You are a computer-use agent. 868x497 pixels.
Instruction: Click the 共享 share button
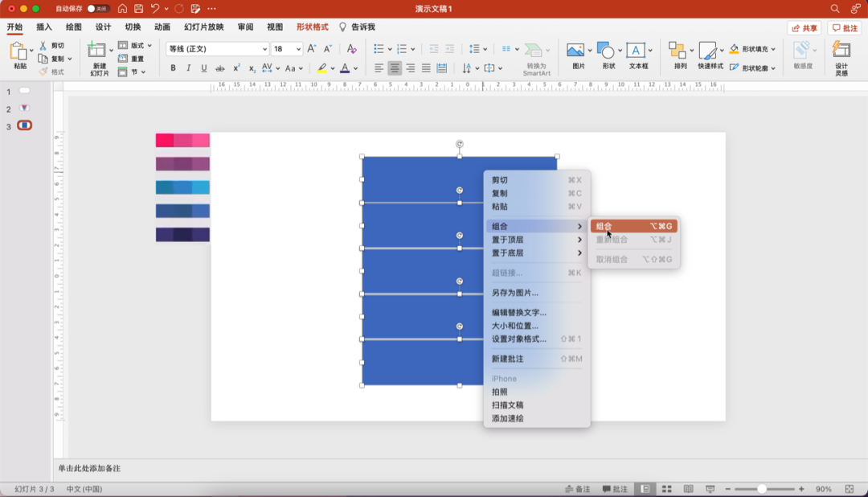click(x=805, y=28)
